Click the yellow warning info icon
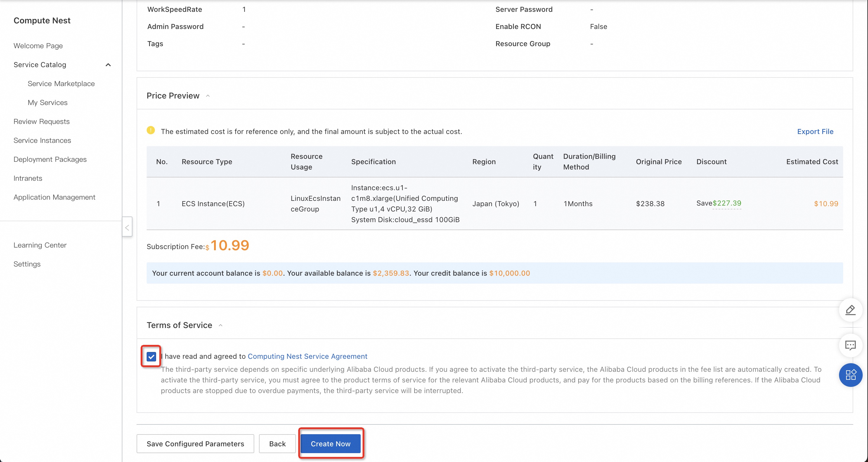This screenshot has width=868, height=462. [x=150, y=130]
